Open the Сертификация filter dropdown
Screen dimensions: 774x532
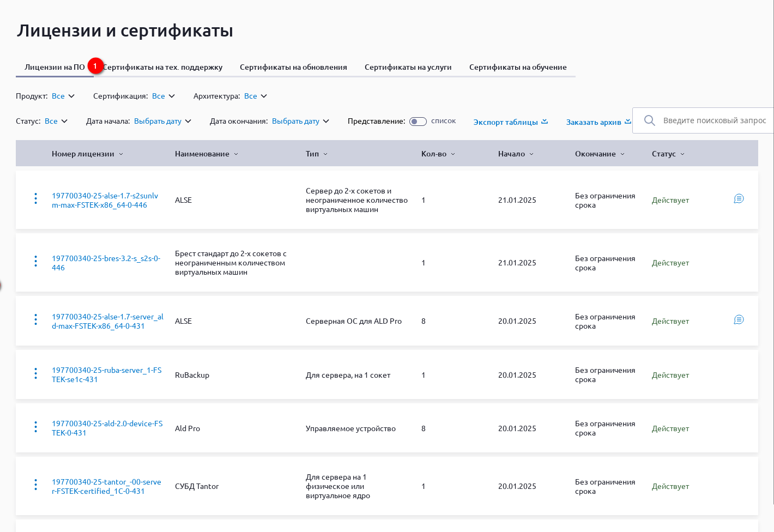(164, 96)
